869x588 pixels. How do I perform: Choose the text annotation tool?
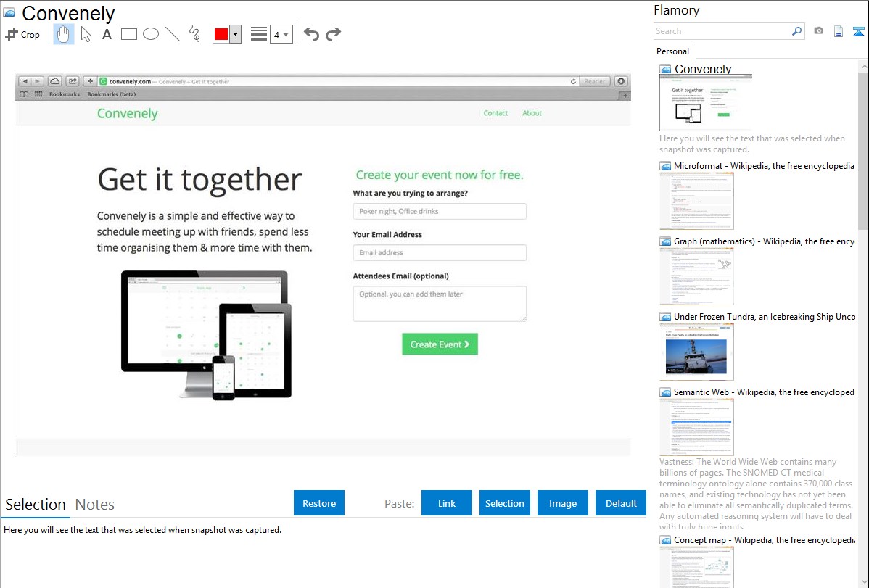coord(107,34)
